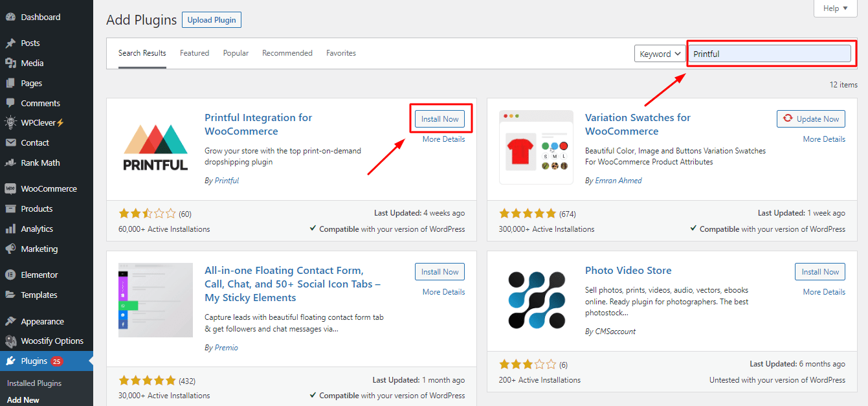This screenshot has width=868, height=406.
Task: Click the author link Emran Ahmed
Action: (618, 181)
